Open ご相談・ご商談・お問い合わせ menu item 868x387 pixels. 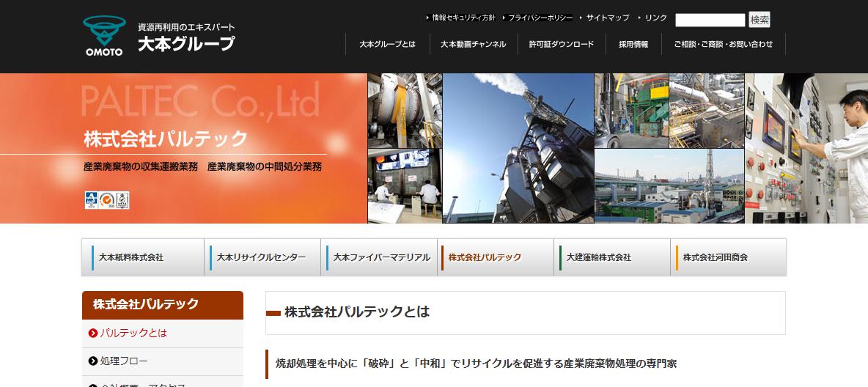tap(724, 44)
